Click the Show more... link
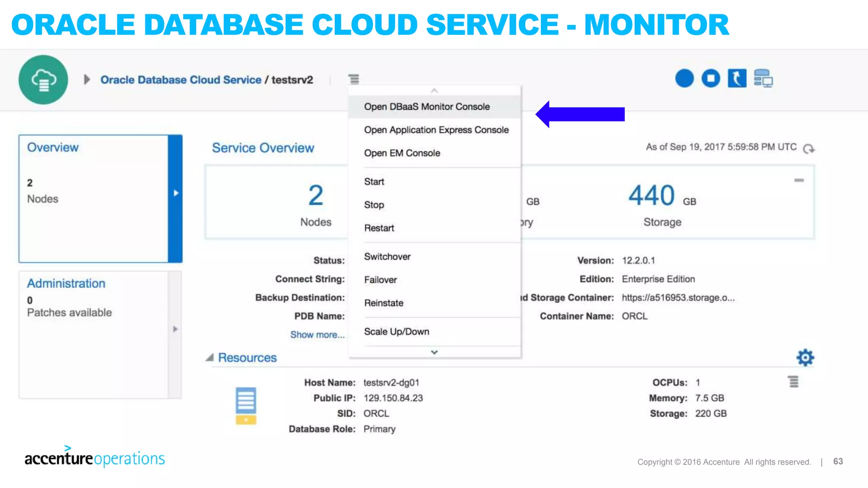868x488 pixels. pos(317,335)
